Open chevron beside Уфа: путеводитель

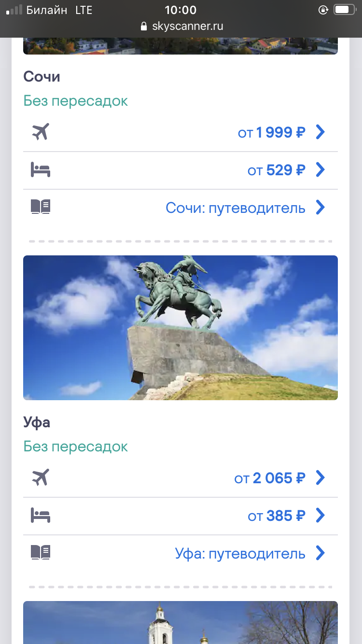[320, 553]
